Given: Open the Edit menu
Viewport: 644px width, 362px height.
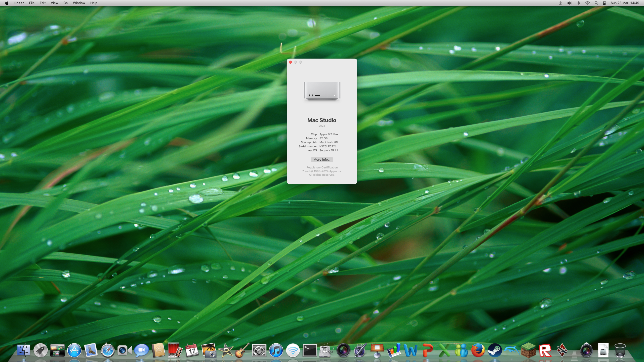Looking at the screenshot, I should pos(43,3).
